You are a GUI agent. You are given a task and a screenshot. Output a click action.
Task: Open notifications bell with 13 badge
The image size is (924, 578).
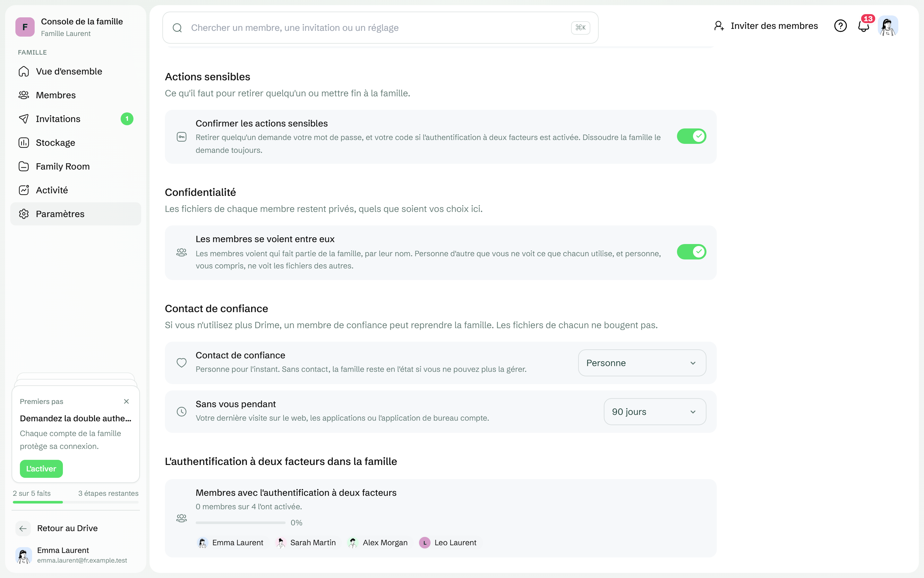(x=864, y=26)
